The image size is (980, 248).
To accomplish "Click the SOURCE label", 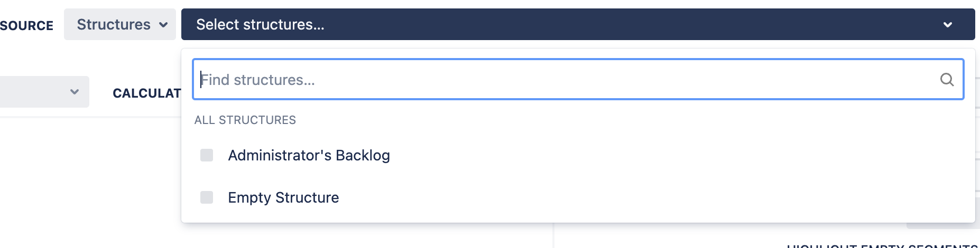I will tap(26, 26).
